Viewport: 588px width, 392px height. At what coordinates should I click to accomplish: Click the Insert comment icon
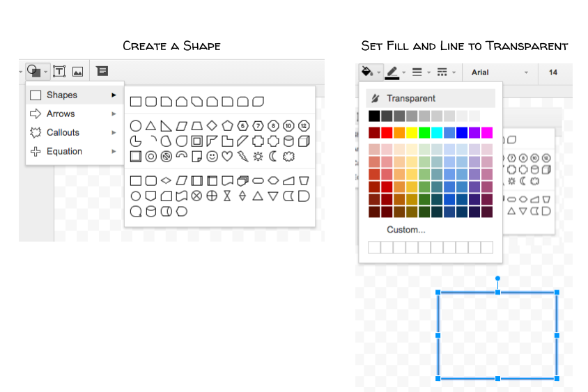102,71
